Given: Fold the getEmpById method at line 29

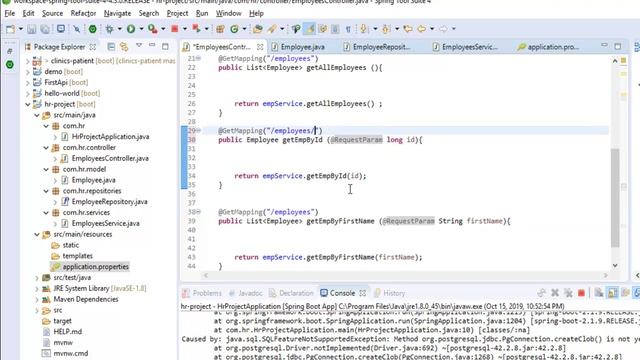Looking at the screenshot, I should coord(198,131).
